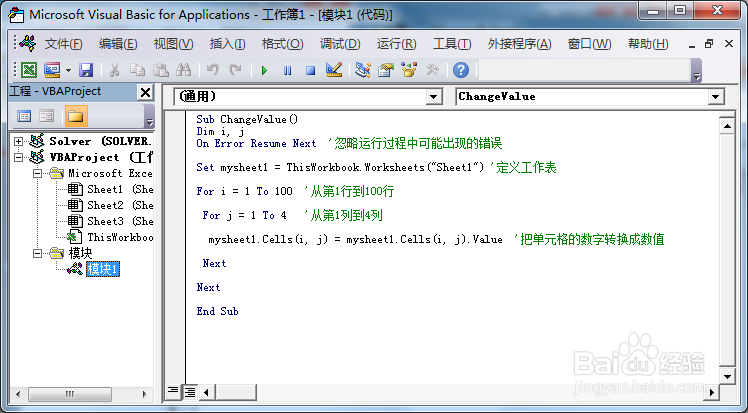
Task: Open the 视图(V) menu
Action: pos(173,44)
